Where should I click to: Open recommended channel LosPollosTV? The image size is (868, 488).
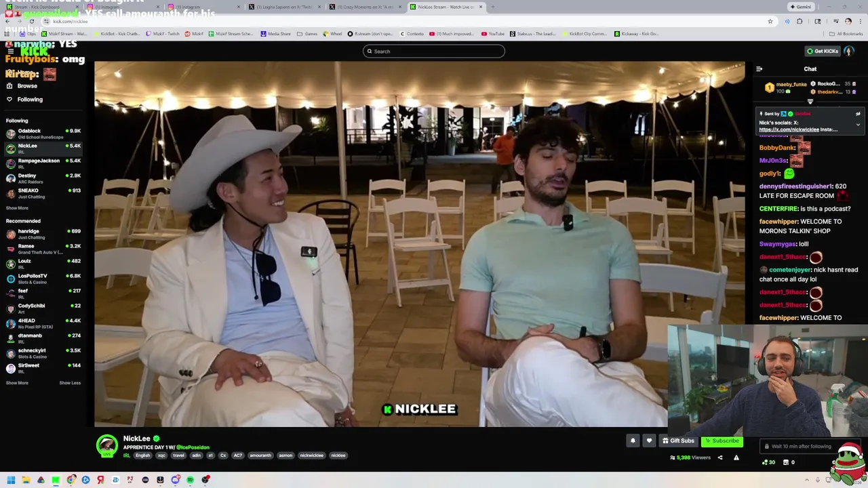click(43, 279)
